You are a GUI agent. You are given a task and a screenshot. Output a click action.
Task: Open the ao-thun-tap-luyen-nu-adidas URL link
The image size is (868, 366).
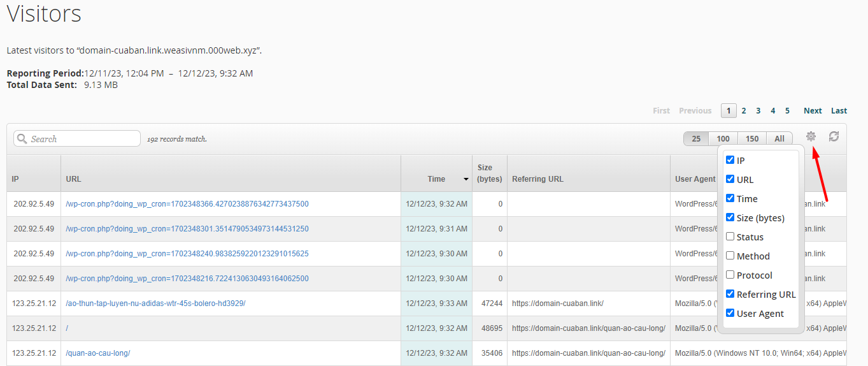tap(155, 304)
